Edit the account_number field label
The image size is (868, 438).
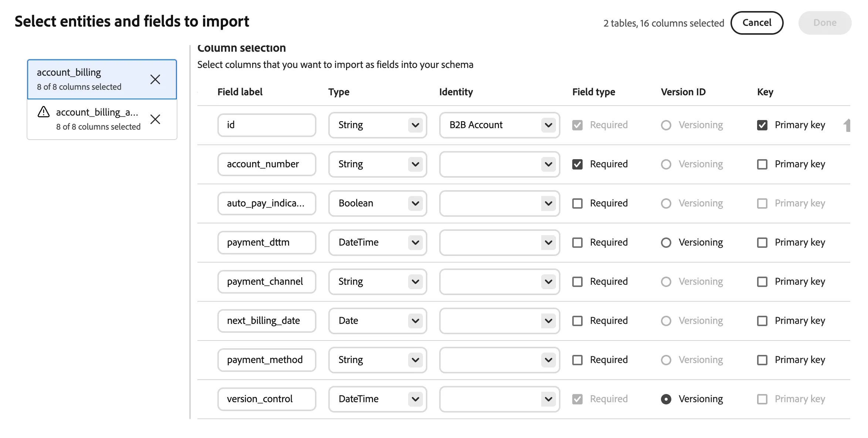tap(267, 164)
